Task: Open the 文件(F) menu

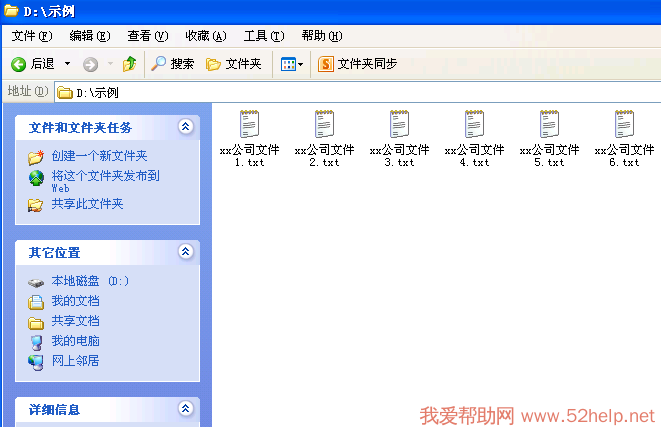Action: 31,36
